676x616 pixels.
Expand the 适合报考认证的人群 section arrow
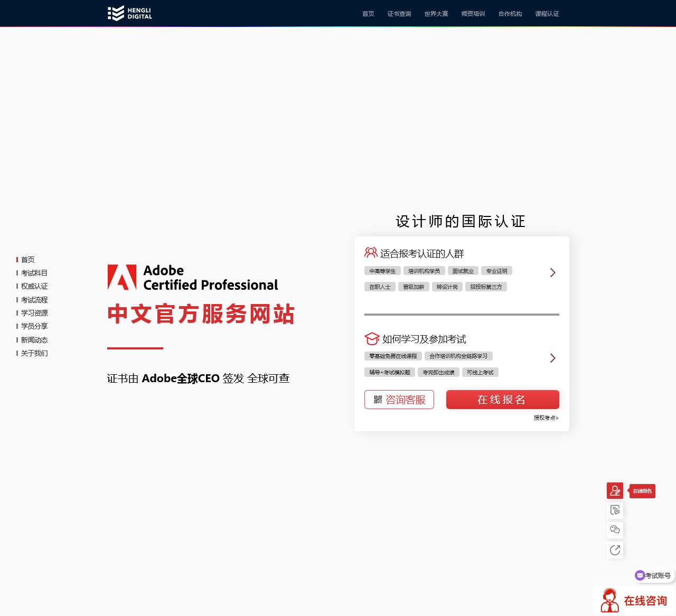(x=552, y=272)
